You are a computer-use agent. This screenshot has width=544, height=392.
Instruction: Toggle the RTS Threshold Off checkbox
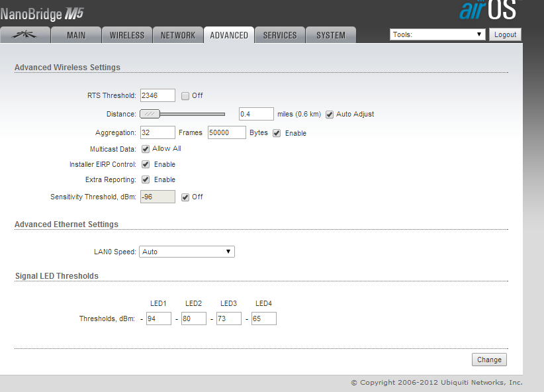tap(185, 96)
